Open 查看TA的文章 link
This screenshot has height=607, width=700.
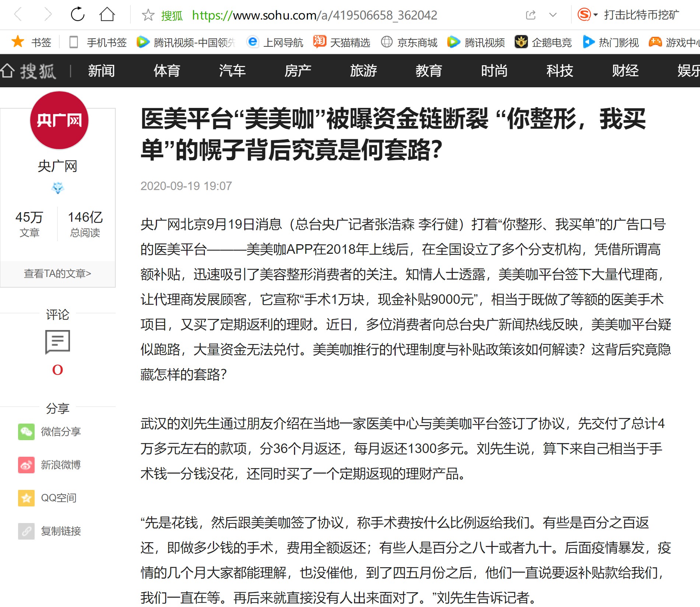[57, 274]
